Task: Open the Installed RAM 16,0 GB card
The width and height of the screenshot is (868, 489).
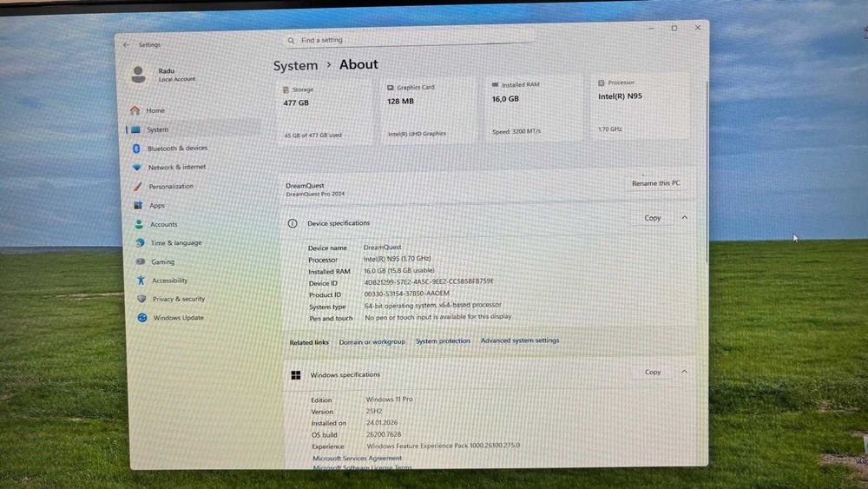Action: point(534,109)
